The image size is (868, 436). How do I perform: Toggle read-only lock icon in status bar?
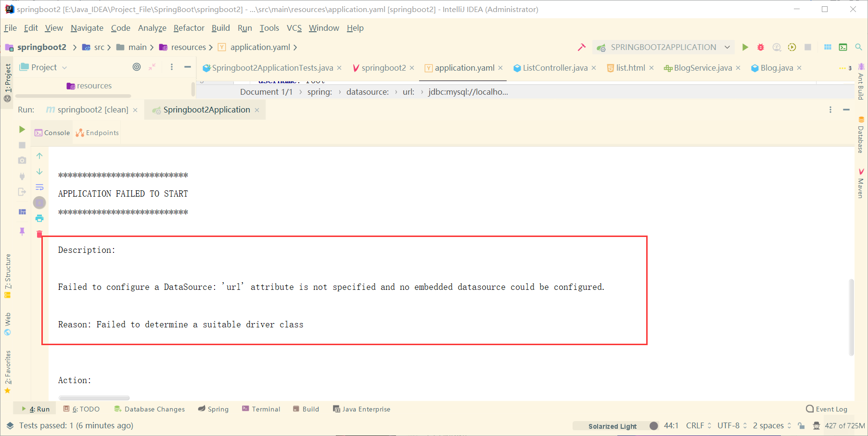click(801, 425)
